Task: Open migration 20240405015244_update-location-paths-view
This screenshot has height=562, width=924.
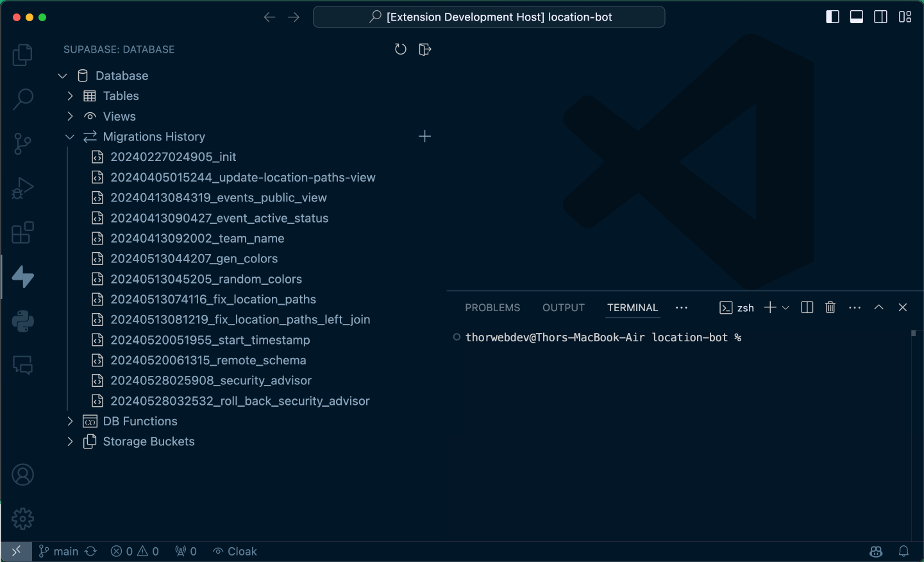Action: [x=243, y=178]
